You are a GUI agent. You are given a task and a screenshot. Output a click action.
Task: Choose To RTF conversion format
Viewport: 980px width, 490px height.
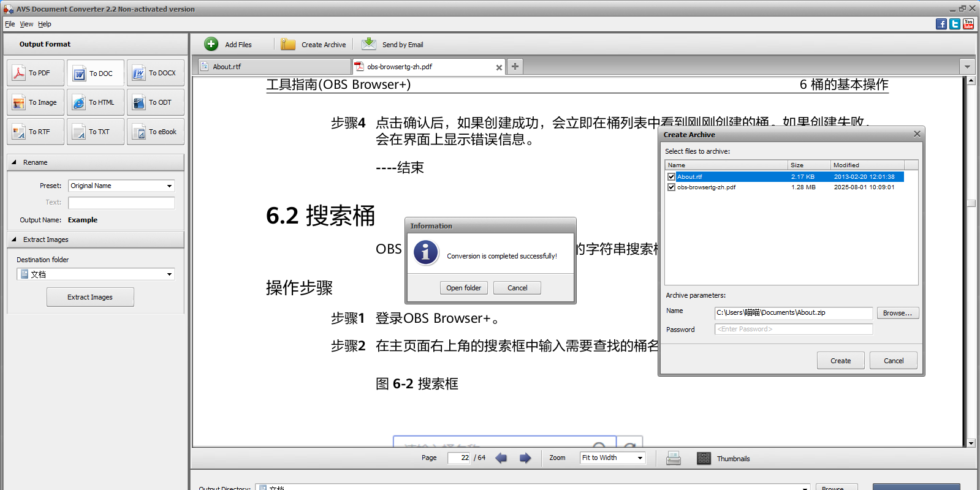pyautogui.click(x=36, y=132)
